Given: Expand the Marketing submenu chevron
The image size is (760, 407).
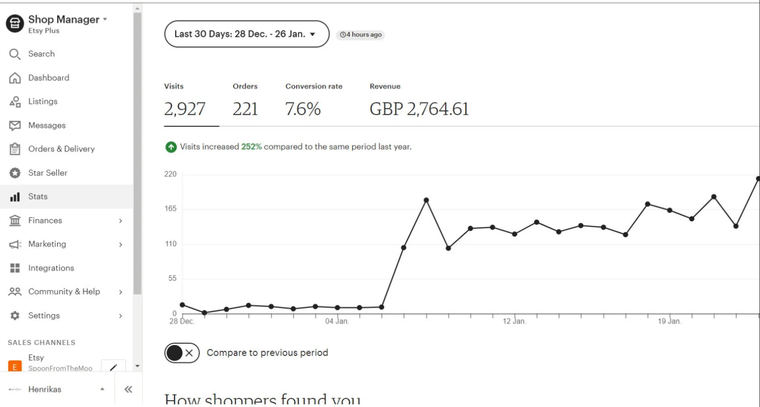Looking at the screenshot, I should tap(121, 245).
